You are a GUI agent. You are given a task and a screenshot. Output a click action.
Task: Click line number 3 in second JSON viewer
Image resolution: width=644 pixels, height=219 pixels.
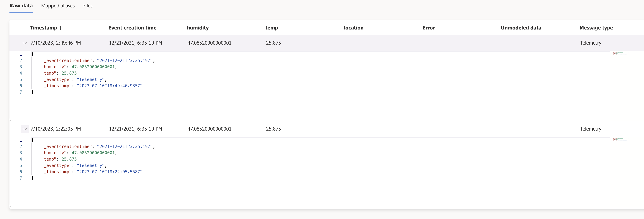(x=21, y=153)
